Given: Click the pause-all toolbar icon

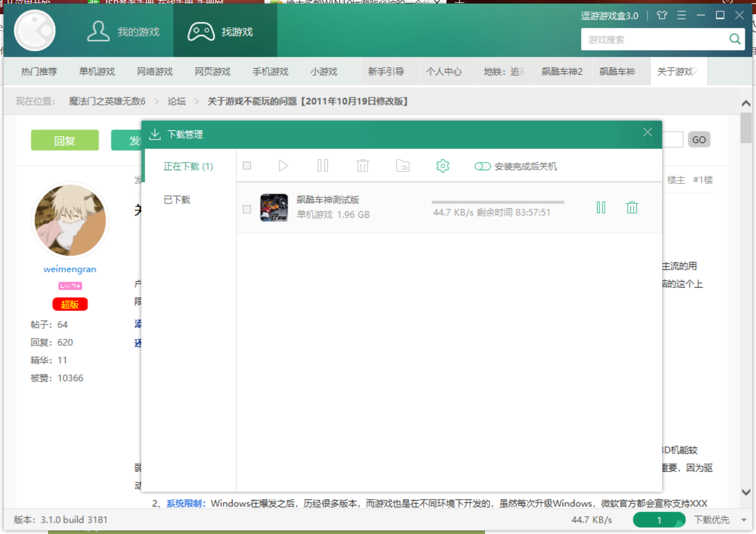Looking at the screenshot, I should click(x=323, y=166).
